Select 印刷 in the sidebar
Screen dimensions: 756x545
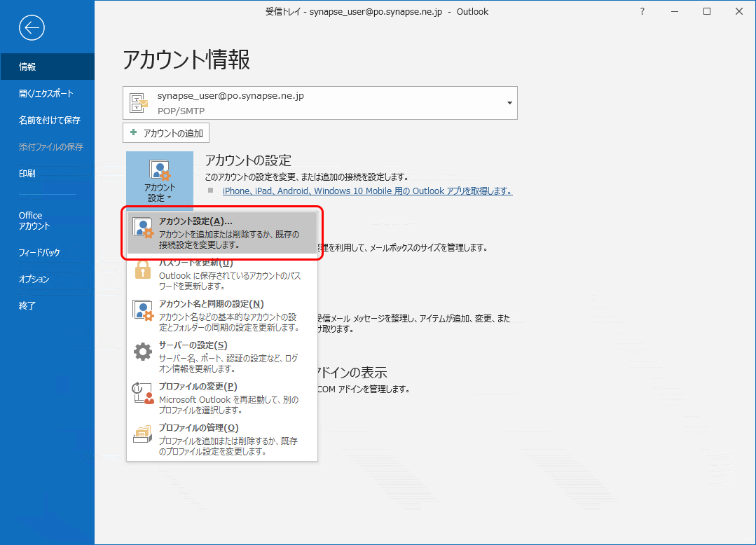pyautogui.click(x=47, y=173)
